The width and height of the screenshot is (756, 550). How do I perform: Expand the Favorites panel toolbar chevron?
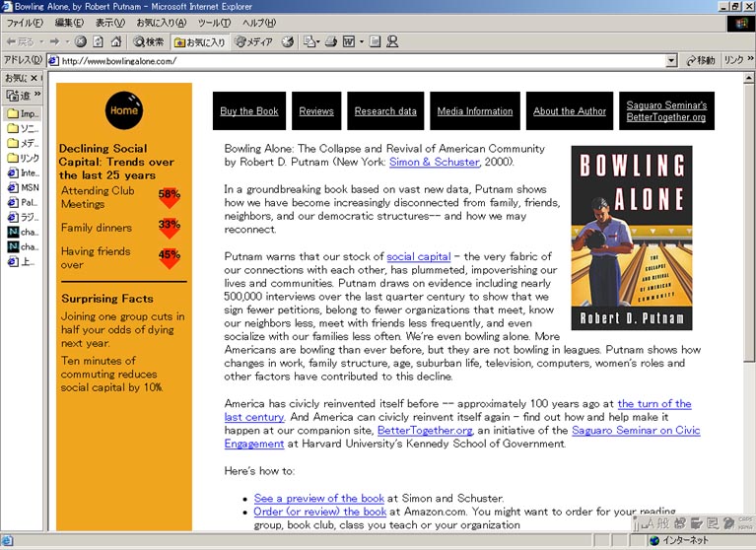click(37, 94)
